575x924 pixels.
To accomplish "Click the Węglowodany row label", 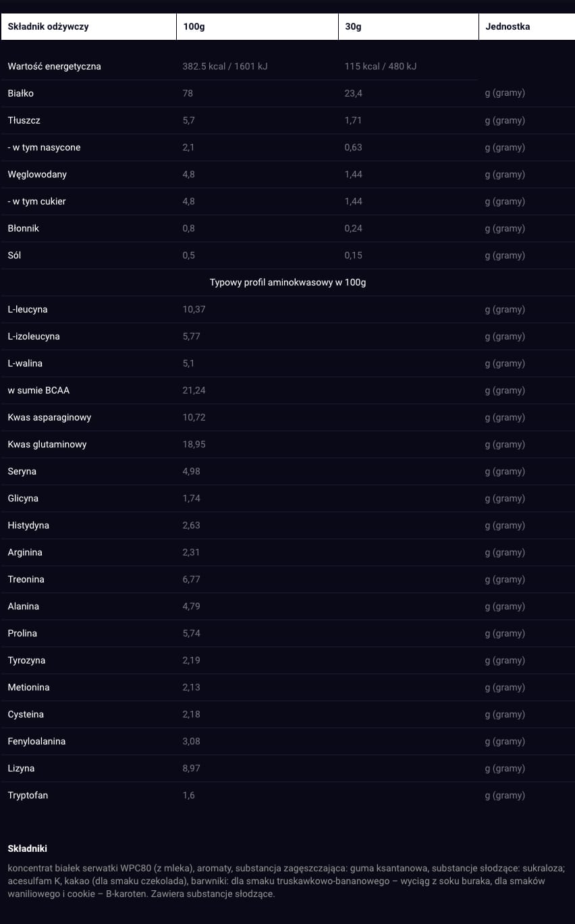I will coord(37,174).
